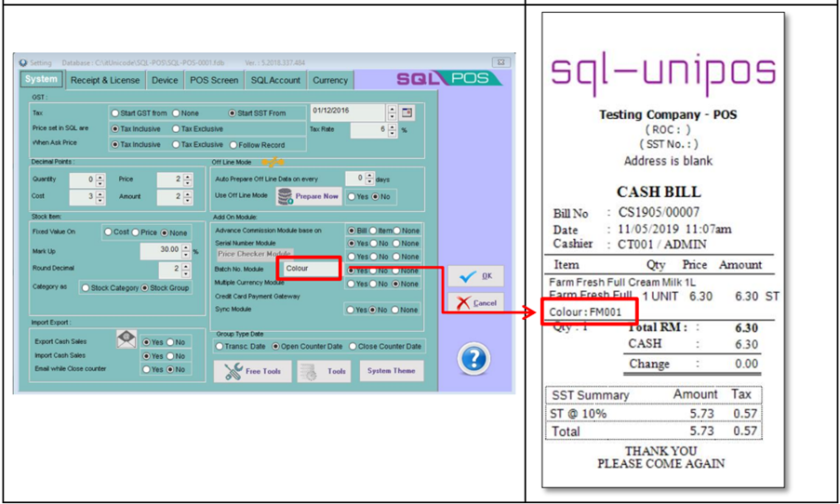840x504 pixels.
Task: Click the blue help question mark icon
Action: click(x=473, y=358)
